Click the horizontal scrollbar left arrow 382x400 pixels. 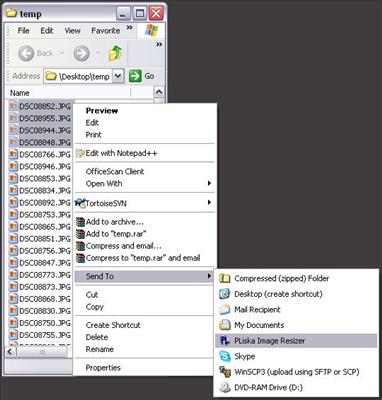point(10,352)
